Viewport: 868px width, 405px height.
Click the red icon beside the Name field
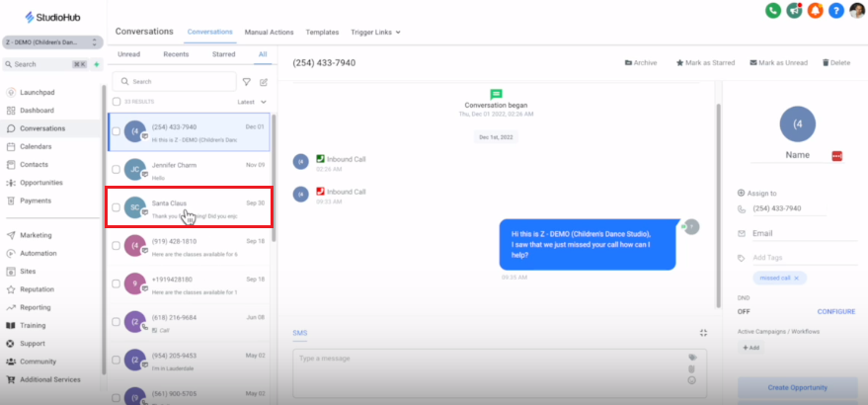837,157
